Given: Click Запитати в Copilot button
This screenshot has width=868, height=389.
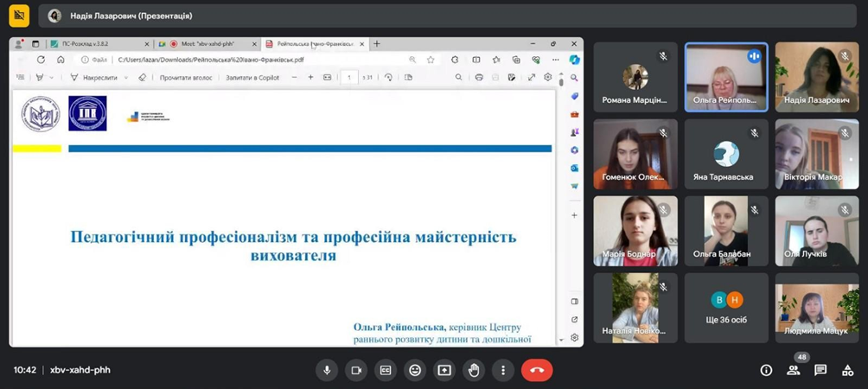Looking at the screenshot, I should (x=252, y=78).
